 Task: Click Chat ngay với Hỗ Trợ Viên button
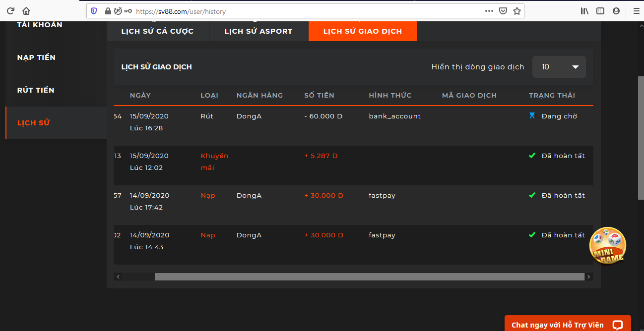coord(567,325)
